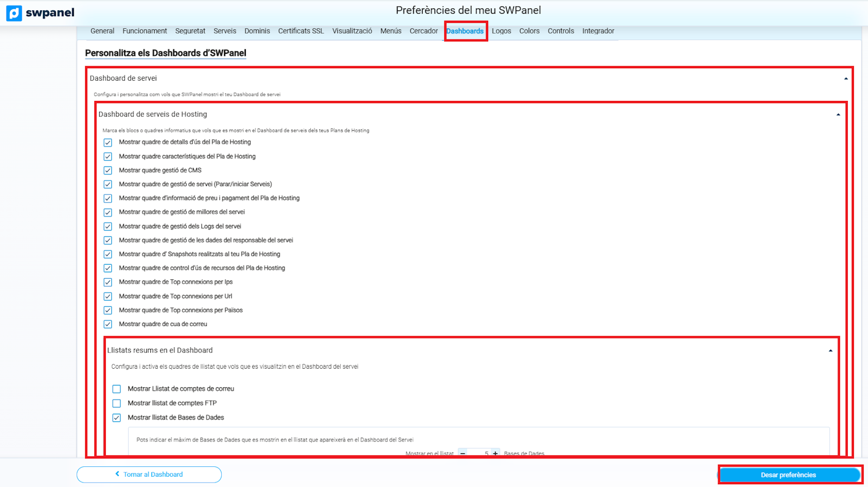Select the Logos tab
The height and width of the screenshot is (487, 868).
501,31
